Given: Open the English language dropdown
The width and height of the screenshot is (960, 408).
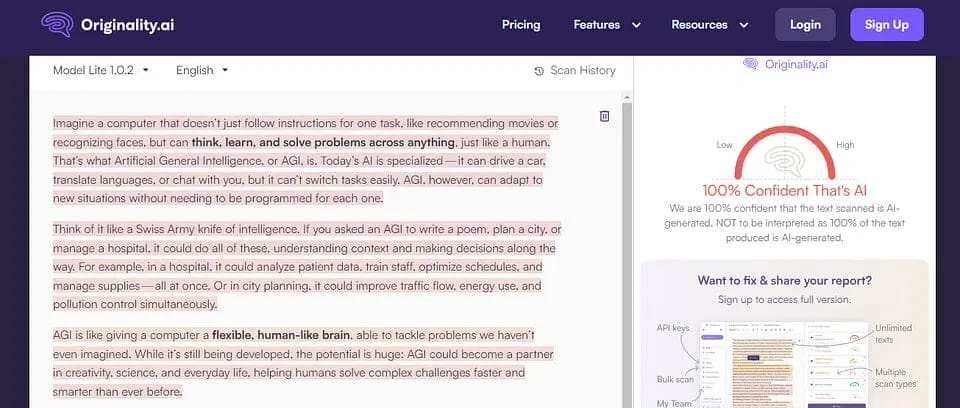Looking at the screenshot, I should pos(202,70).
